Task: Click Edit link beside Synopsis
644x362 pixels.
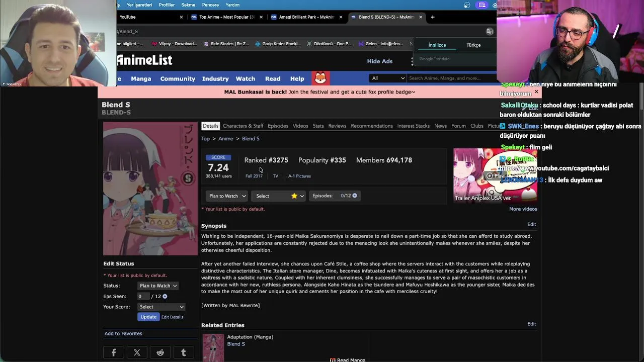Action: pyautogui.click(x=532, y=224)
